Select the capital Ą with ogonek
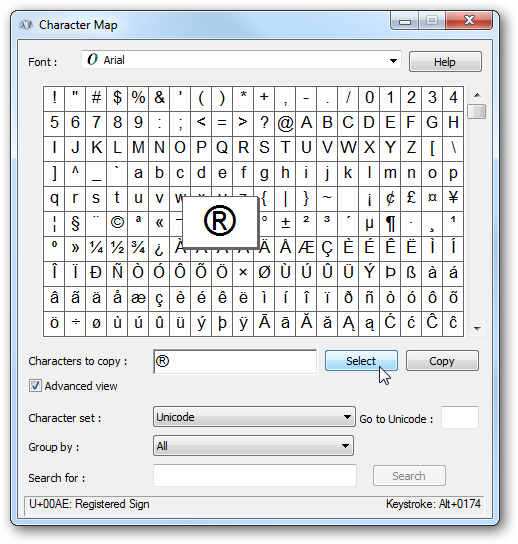Screen dimensions: 518x544 tap(348, 323)
